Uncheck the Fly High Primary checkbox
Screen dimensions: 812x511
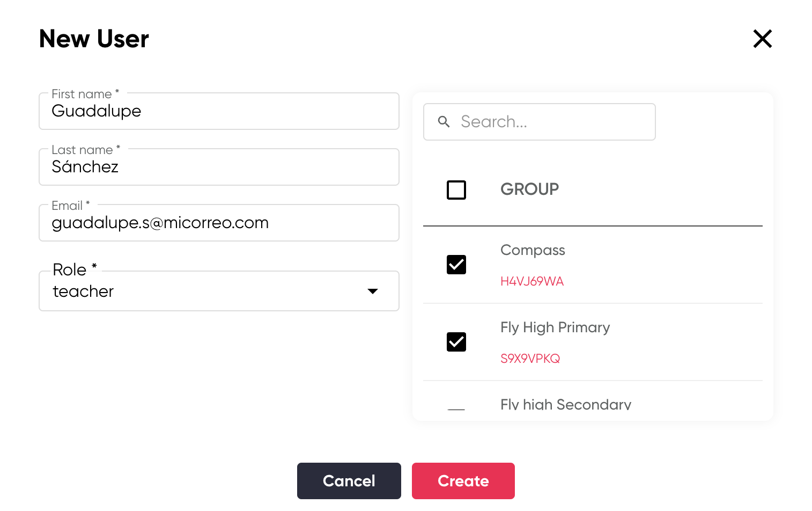(x=456, y=342)
